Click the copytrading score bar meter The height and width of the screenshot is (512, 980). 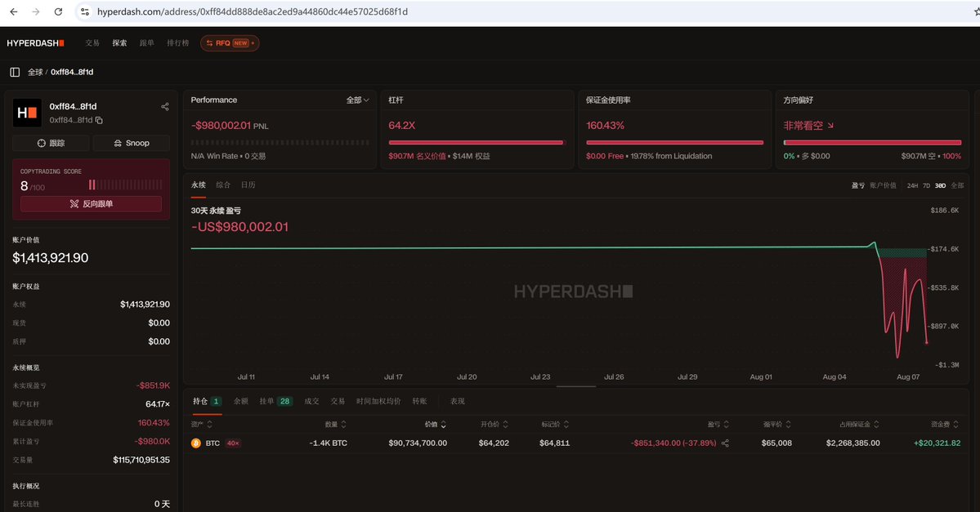tap(125, 185)
